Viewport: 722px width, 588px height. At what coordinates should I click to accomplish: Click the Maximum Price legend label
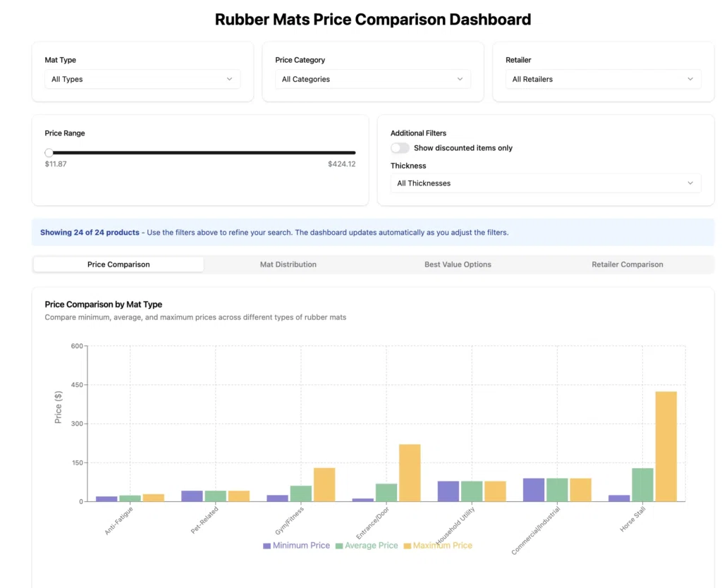click(443, 546)
